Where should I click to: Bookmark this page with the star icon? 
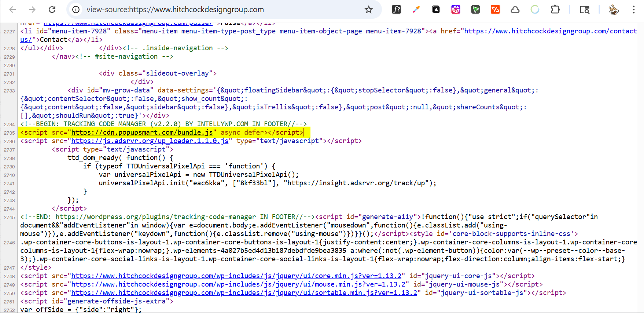click(x=368, y=10)
